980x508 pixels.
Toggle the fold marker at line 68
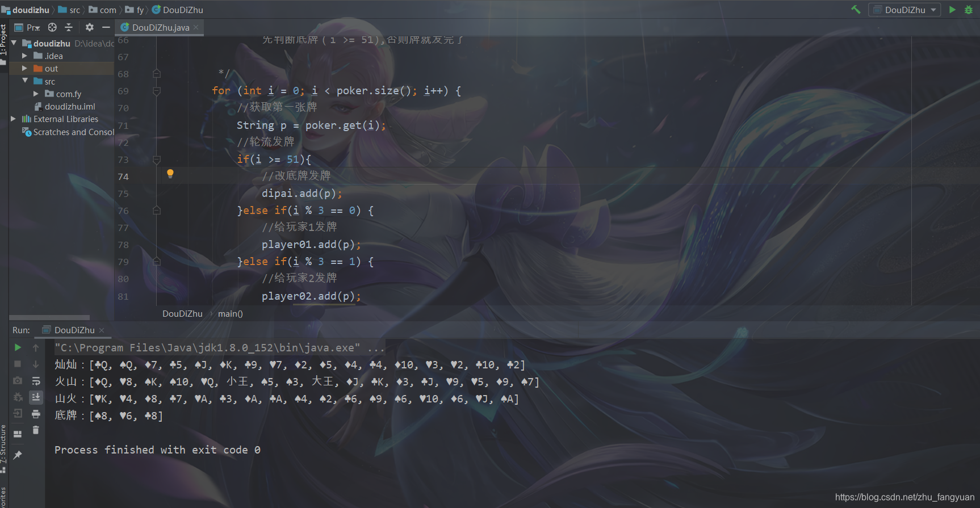coord(157,74)
